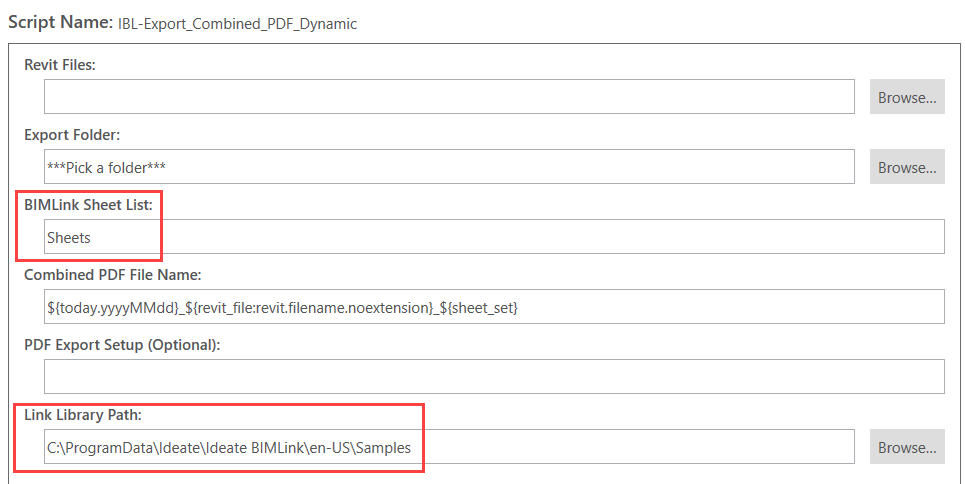This screenshot has height=484, width=965.
Task: Click the Link Library Path label
Action: click(82, 415)
